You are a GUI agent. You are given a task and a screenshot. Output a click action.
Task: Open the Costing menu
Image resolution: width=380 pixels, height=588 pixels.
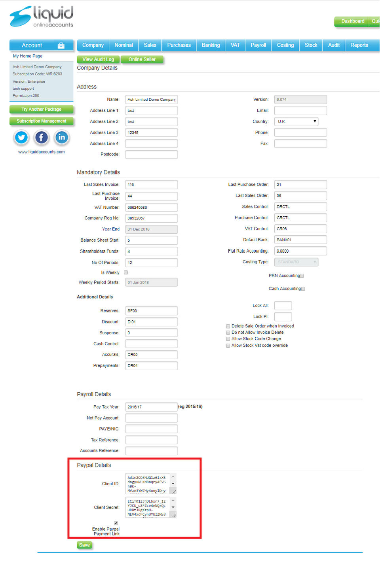[x=285, y=45]
